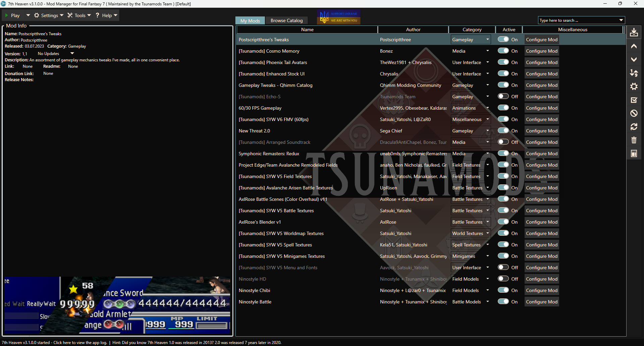The width and height of the screenshot is (644, 346).
Task: Click the trash icon to uninstall mod
Action: [634, 140]
